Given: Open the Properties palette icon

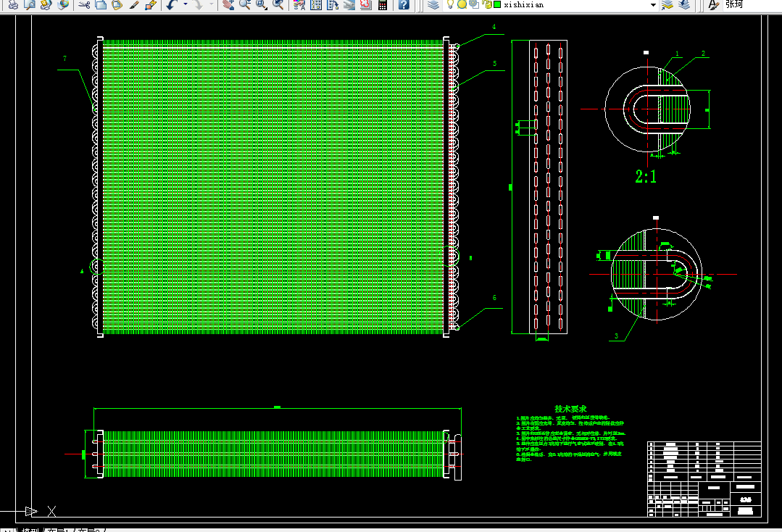Looking at the screenshot, I should click(x=299, y=4).
